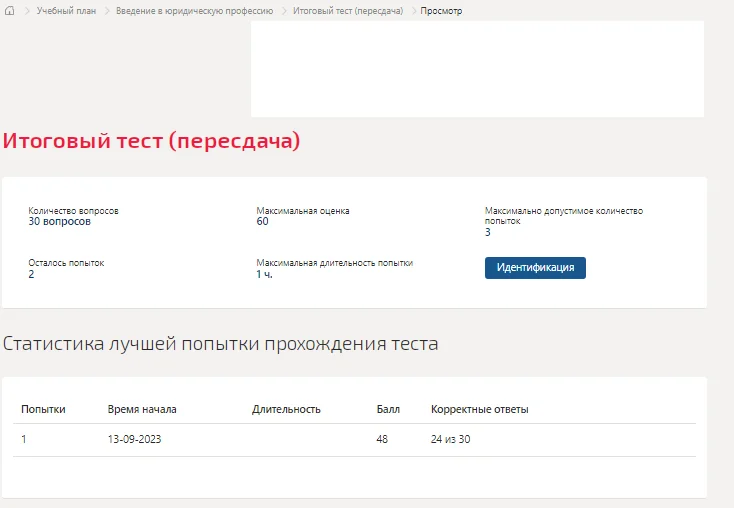This screenshot has height=508, width=734.
Task: Select the Корректные ответы column header
Action: click(x=479, y=409)
